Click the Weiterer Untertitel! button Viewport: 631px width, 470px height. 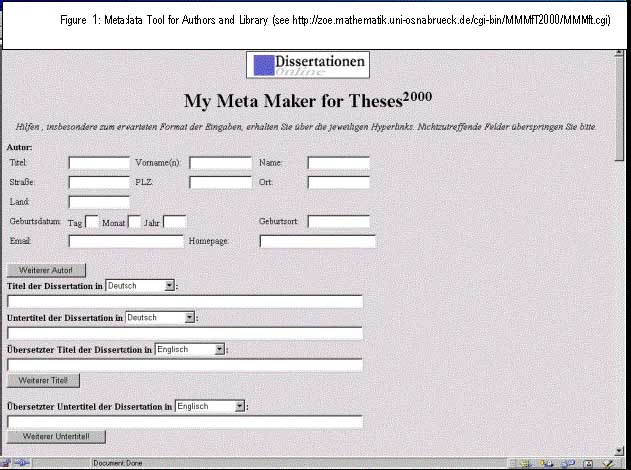coord(56,437)
